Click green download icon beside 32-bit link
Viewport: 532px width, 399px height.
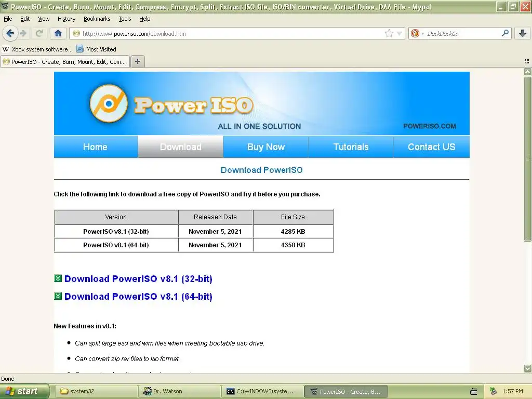(58, 278)
